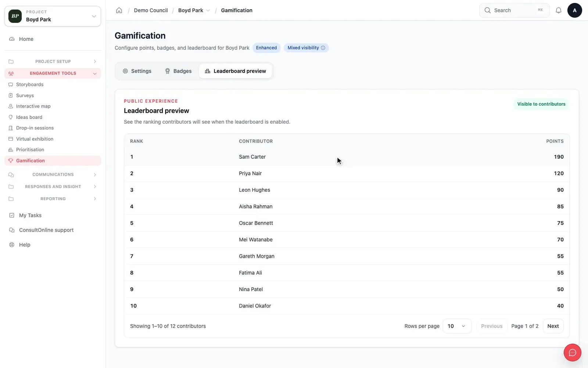The width and height of the screenshot is (588, 368).
Task: Expand the Reporting section
Action: point(53,199)
